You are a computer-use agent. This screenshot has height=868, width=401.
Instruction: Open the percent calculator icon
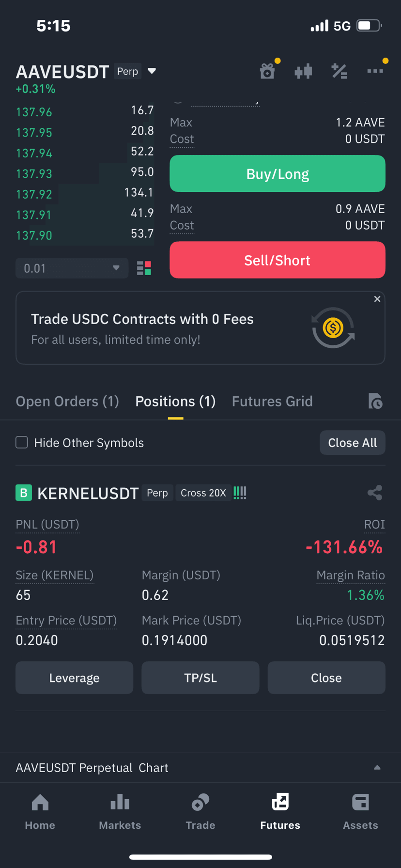coord(339,71)
